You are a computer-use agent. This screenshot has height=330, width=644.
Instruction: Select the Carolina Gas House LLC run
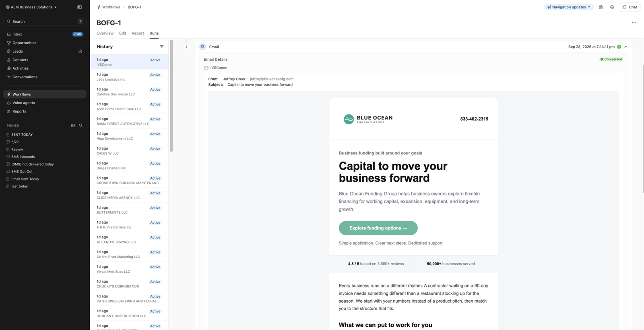point(129,92)
